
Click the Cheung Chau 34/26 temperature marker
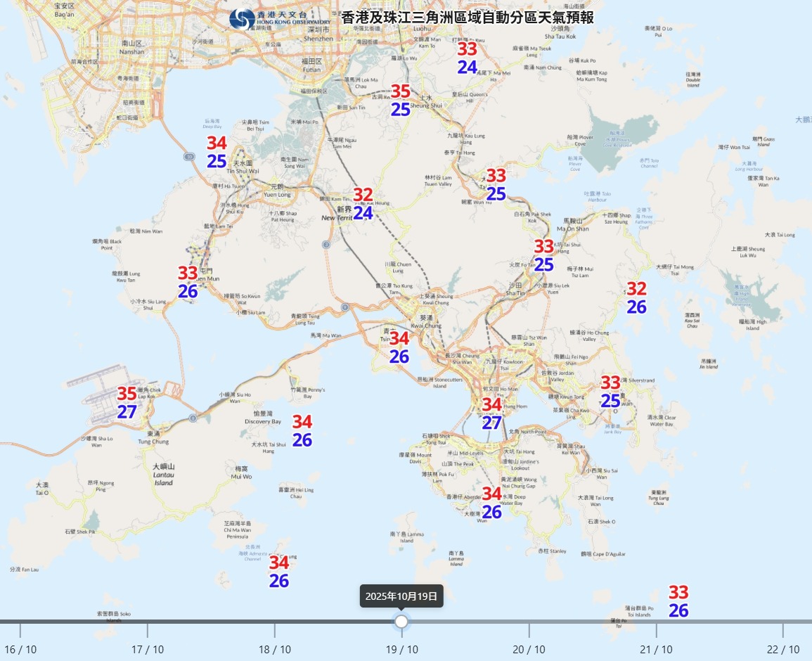coord(279,572)
